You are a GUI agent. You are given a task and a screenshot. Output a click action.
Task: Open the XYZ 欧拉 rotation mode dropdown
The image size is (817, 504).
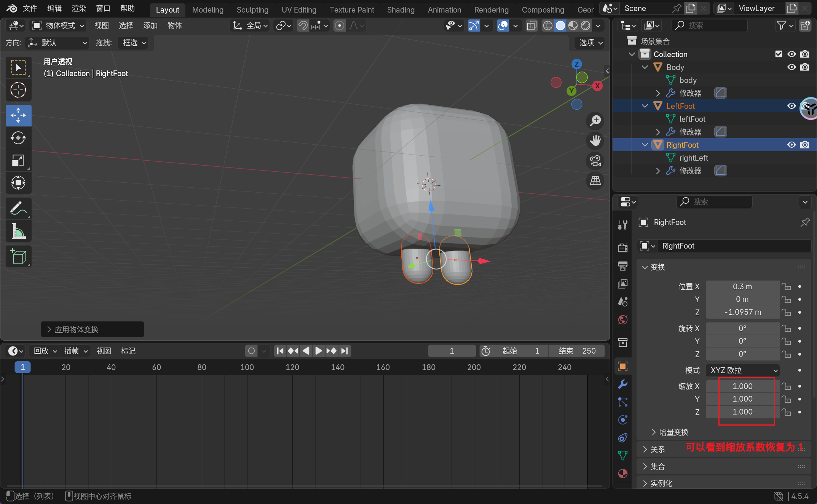point(742,370)
